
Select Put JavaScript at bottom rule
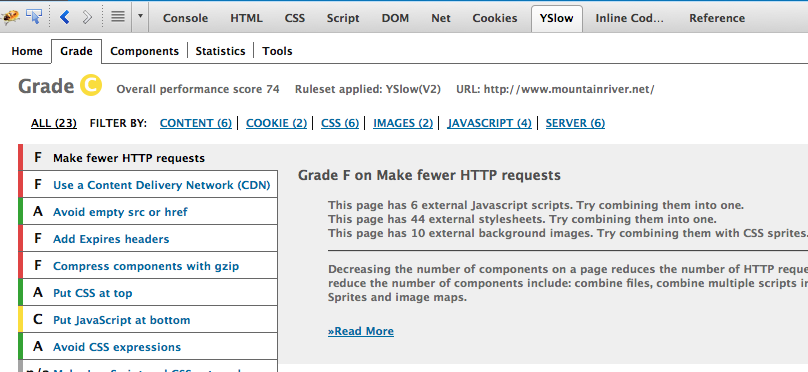[149, 319]
